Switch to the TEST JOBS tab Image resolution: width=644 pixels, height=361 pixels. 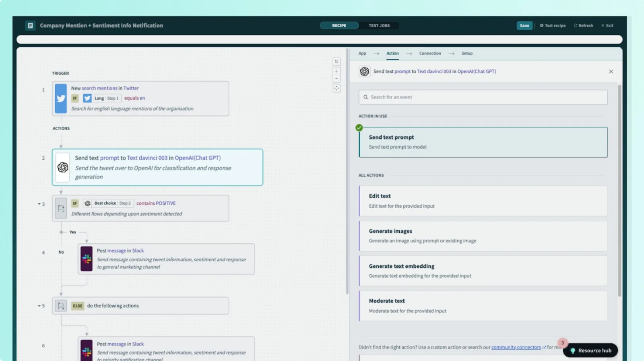(379, 25)
